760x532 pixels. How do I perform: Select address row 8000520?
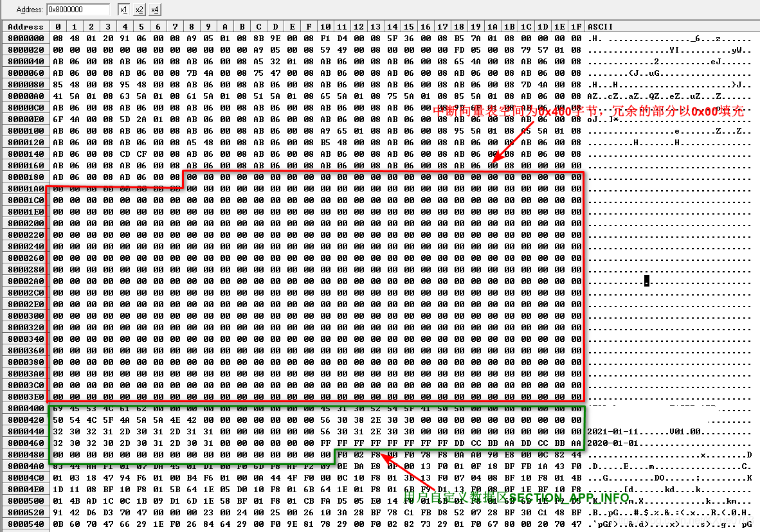point(26,513)
